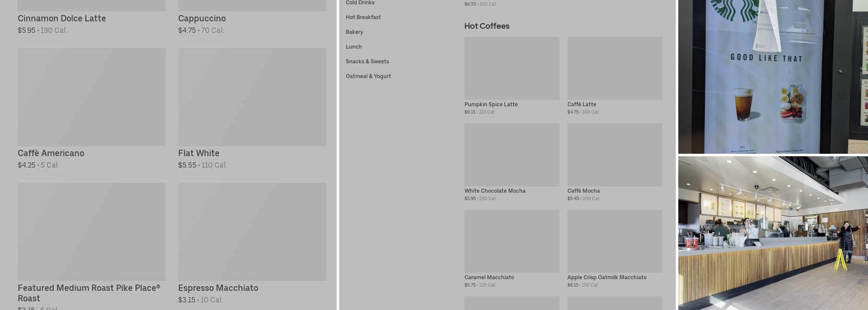
Task: Go to Oatmeal & Yogurt category
Action: coord(368,76)
